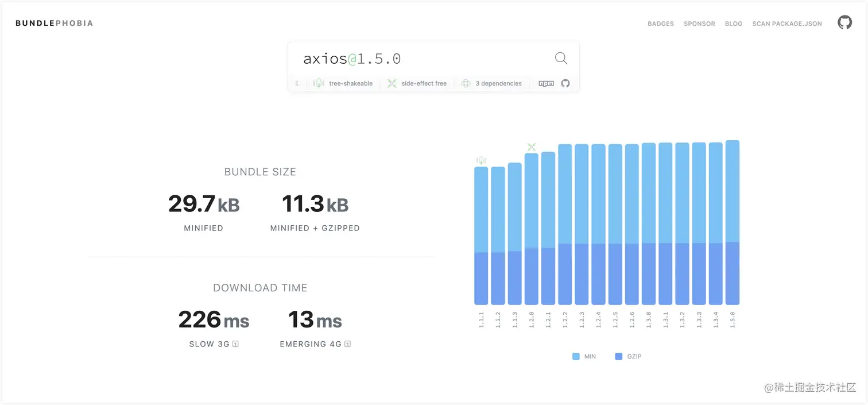The height and width of the screenshot is (405, 868).
Task: Go to Bundlephobia home logo
Action: [54, 23]
